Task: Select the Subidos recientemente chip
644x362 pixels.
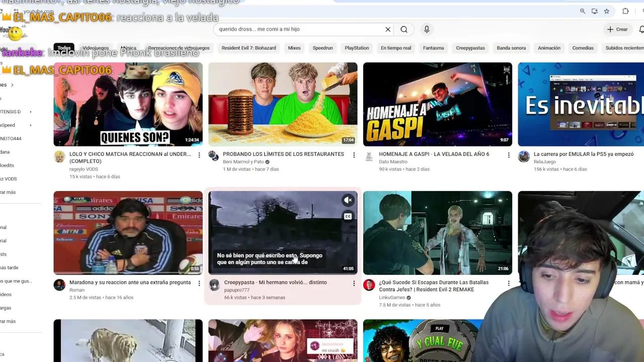Action: point(624,48)
